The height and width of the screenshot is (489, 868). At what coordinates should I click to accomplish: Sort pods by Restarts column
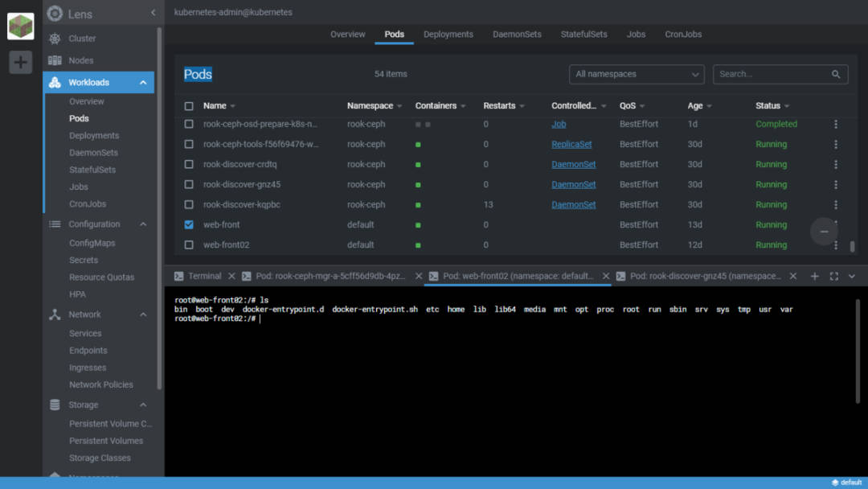point(499,106)
